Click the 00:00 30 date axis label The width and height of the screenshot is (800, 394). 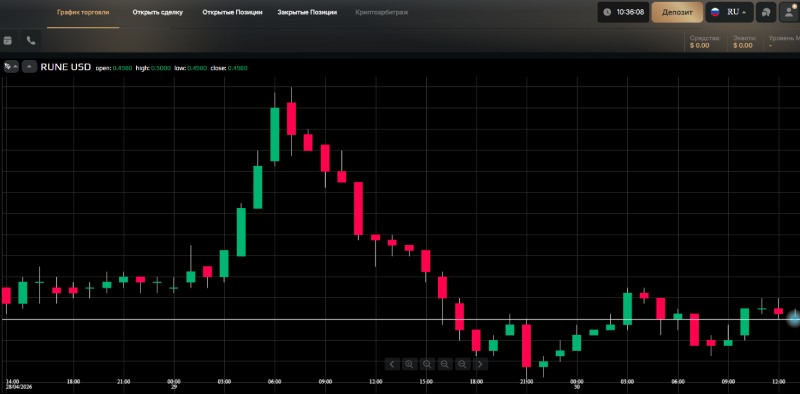pos(577,384)
